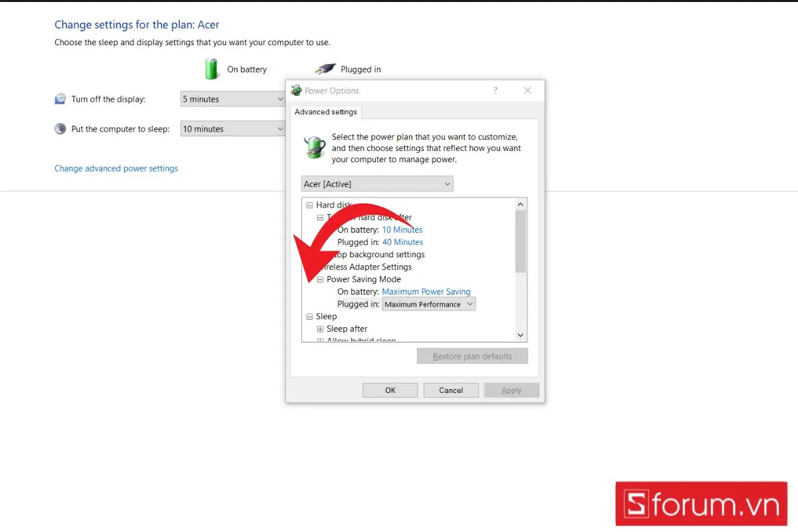This screenshot has width=798, height=532.
Task: Collapse the Hard disk tree node
Action: point(309,205)
